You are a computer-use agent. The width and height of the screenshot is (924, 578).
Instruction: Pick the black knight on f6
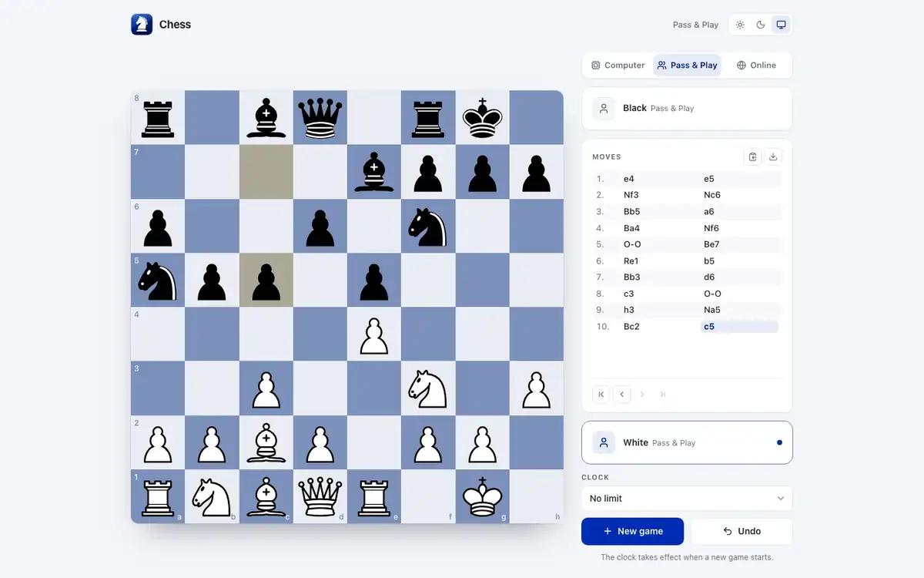pyautogui.click(x=428, y=227)
